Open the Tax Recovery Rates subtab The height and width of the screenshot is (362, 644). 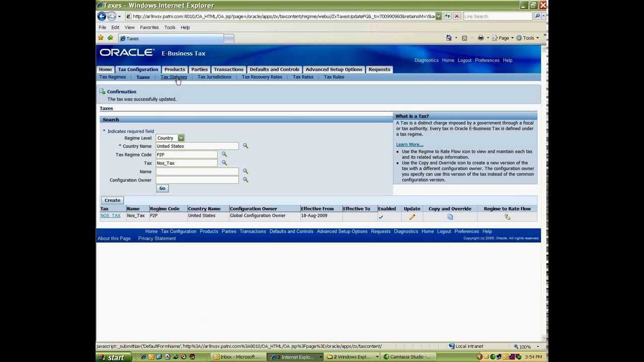pyautogui.click(x=262, y=77)
